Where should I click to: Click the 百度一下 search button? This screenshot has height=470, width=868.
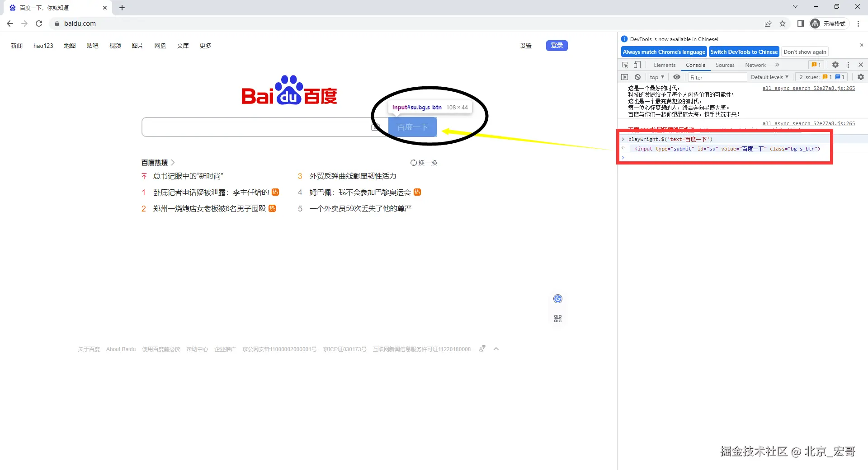click(413, 127)
